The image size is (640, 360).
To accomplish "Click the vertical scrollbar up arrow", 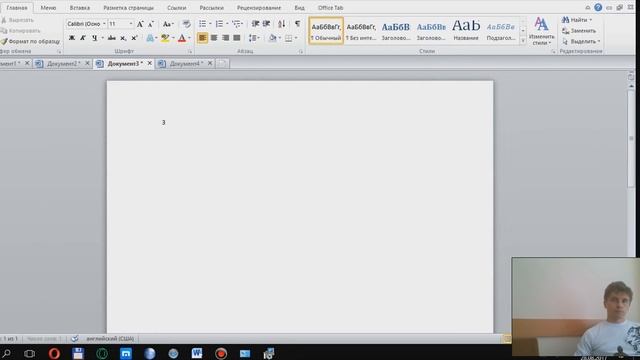I will [631, 86].
